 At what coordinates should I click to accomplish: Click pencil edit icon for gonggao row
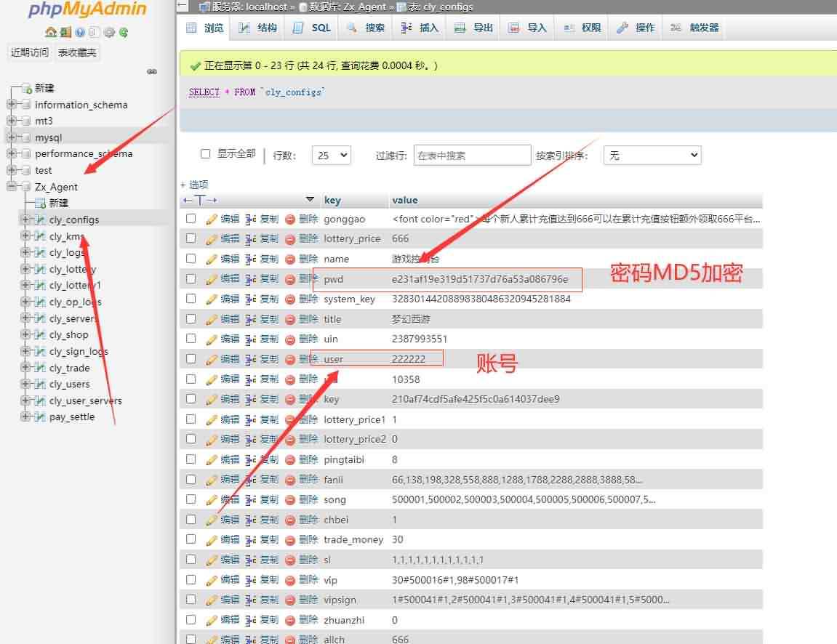tap(212, 219)
